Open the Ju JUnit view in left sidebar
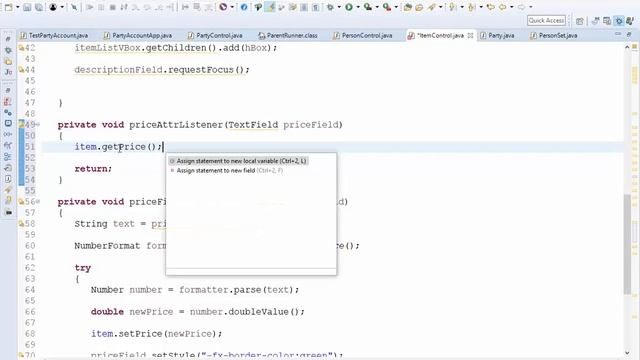The image size is (640, 360). pyautogui.click(x=8, y=72)
